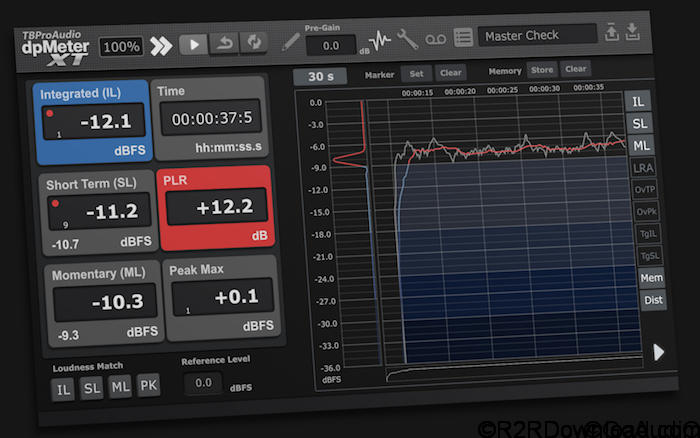Image resolution: width=700 pixels, height=438 pixels.
Task: Click the overview scroll strip below the graph
Action: pyautogui.click(x=513, y=367)
